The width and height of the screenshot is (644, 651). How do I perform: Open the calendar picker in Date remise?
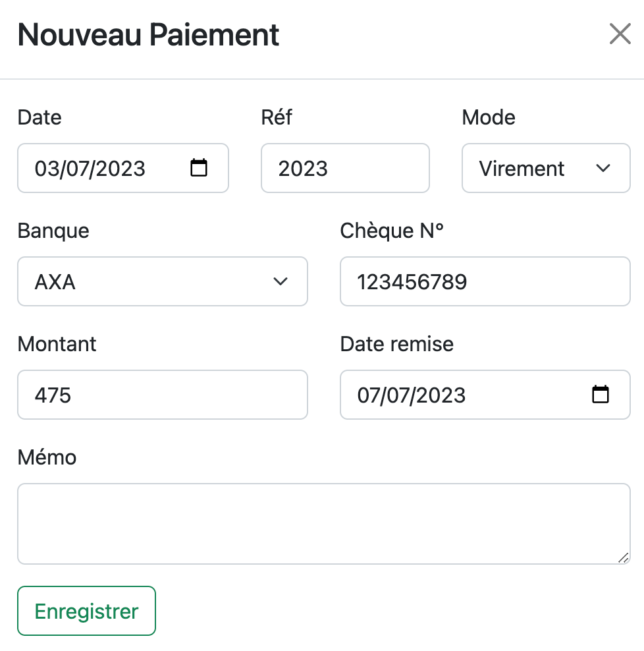[600, 395]
